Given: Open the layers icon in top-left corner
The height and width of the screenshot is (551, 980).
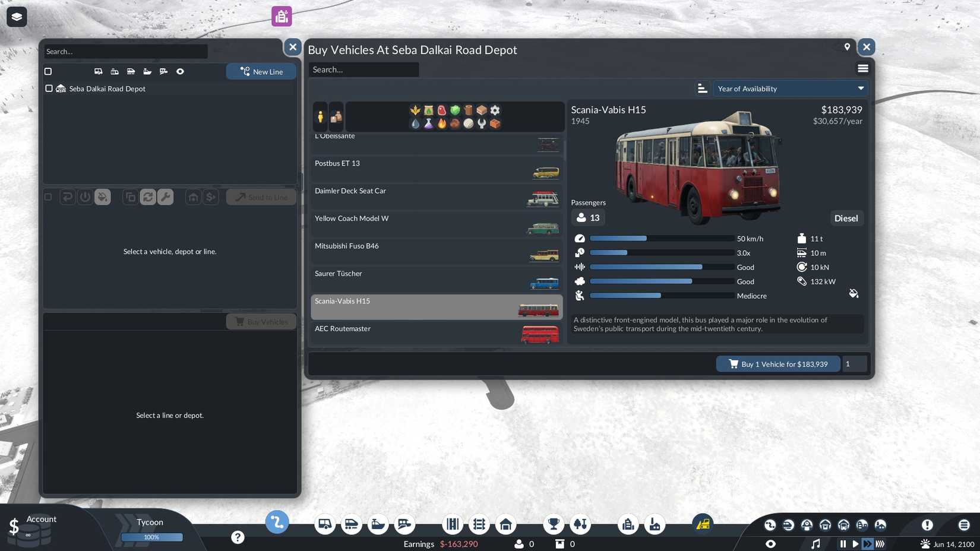Looking at the screenshot, I should click(17, 17).
